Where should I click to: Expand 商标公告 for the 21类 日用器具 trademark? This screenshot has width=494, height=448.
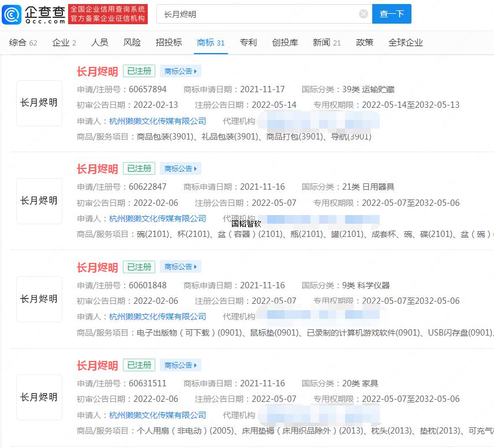pyautogui.click(x=181, y=169)
